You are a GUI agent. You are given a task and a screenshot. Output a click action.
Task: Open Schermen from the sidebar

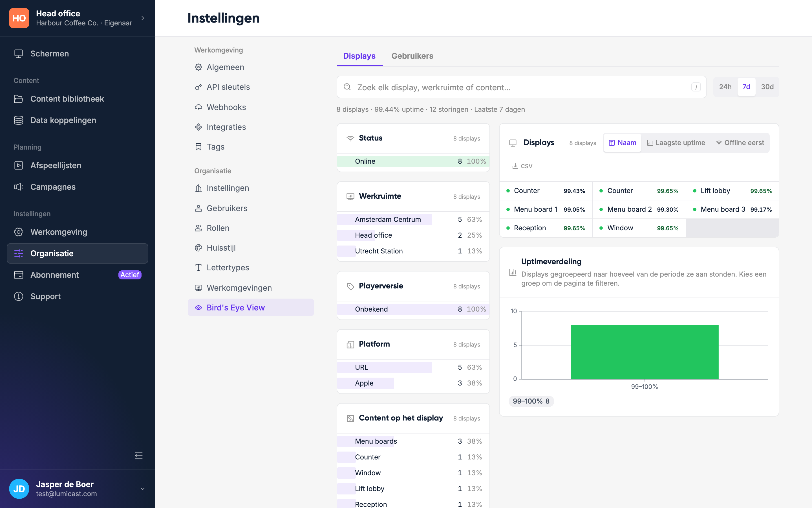pos(77,54)
